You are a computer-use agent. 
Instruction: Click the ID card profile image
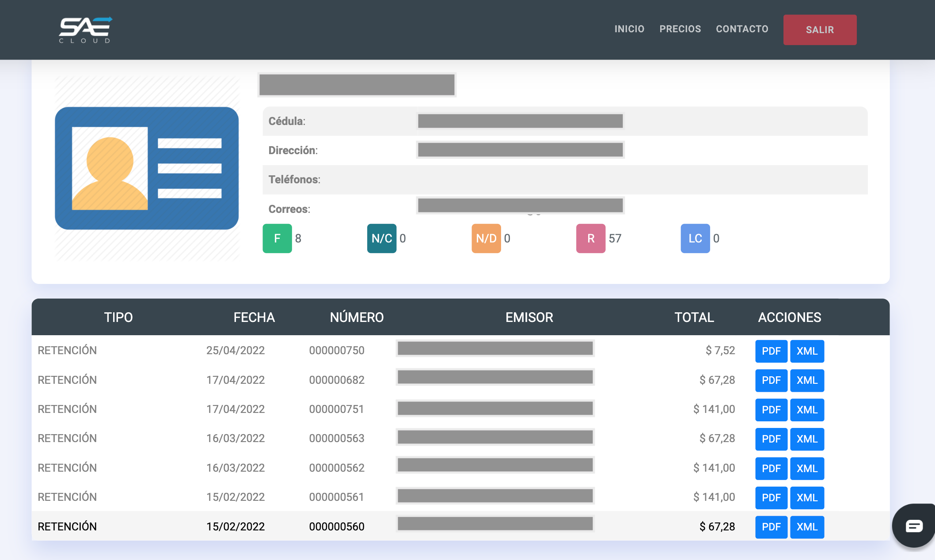(147, 168)
